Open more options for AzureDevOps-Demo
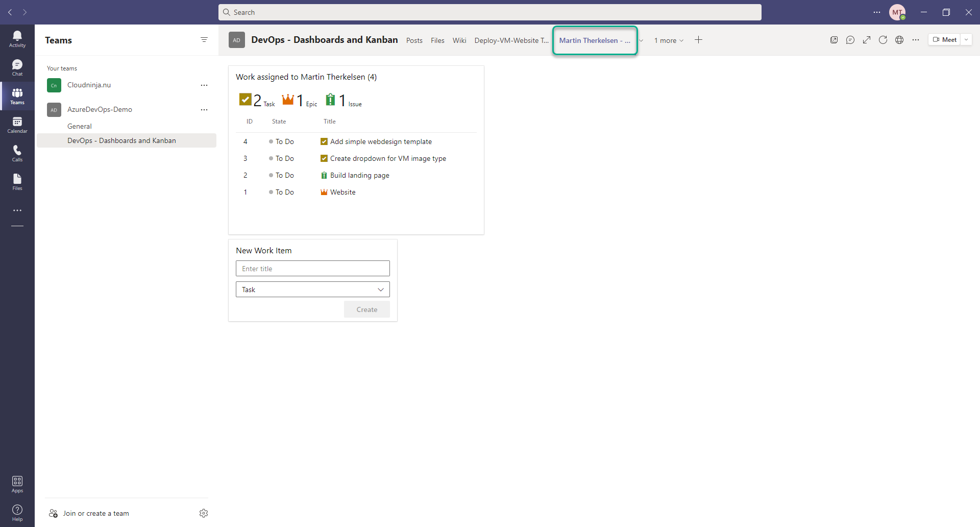The width and height of the screenshot is (980, 527). click(204, 110)
